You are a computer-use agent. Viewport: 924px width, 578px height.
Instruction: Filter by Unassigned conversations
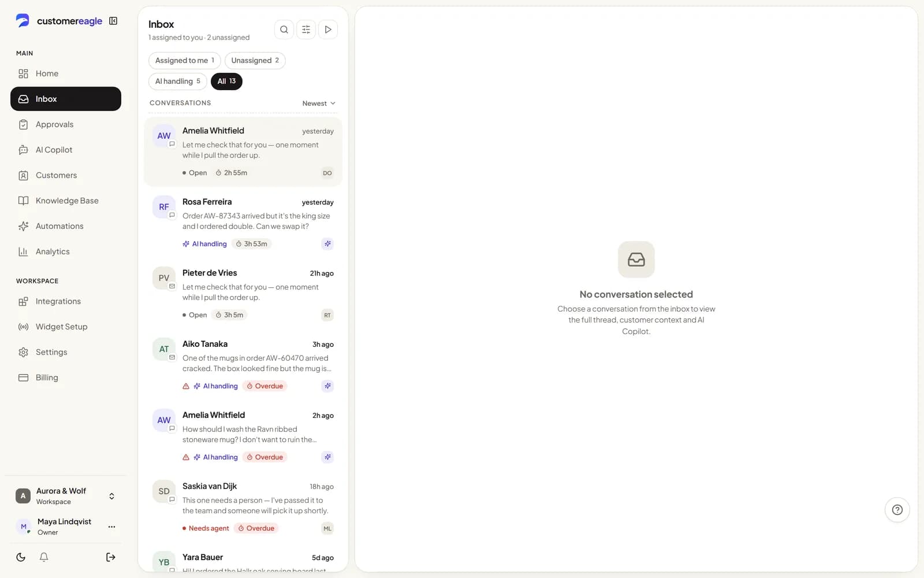tap(255, 60)
